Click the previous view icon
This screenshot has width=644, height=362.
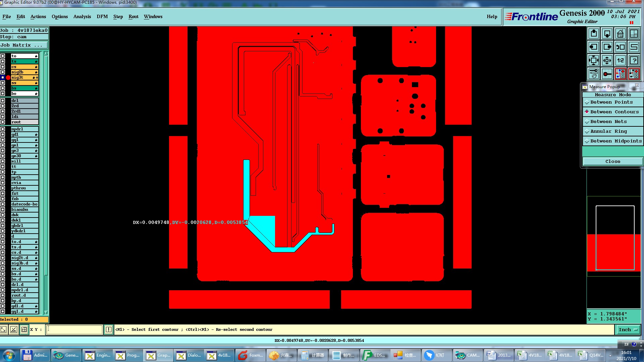621,47
